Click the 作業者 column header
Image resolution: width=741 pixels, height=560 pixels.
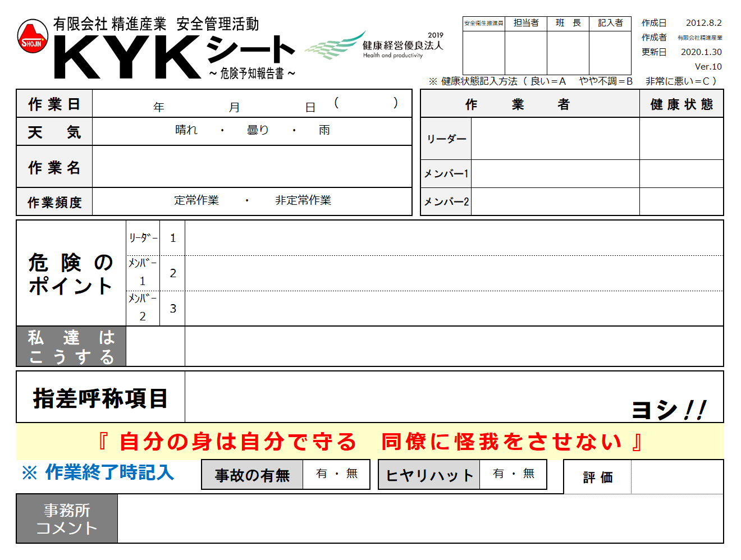coord(530,104)
